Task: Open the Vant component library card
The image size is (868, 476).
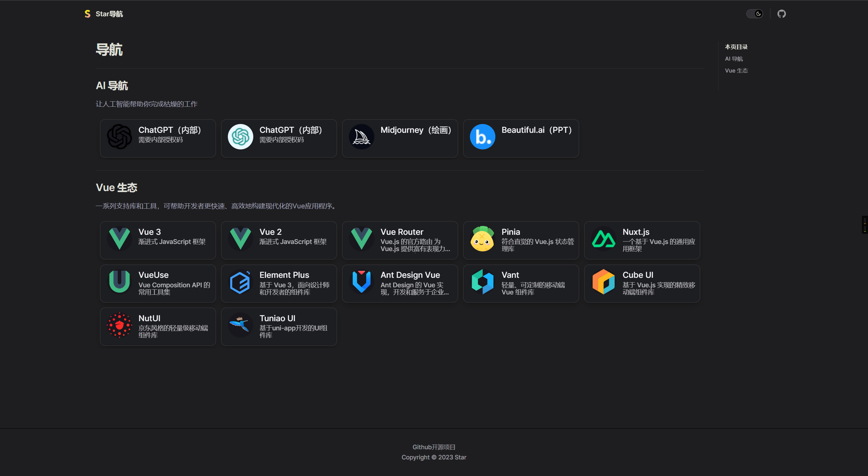Action: (x=521, y=284)
